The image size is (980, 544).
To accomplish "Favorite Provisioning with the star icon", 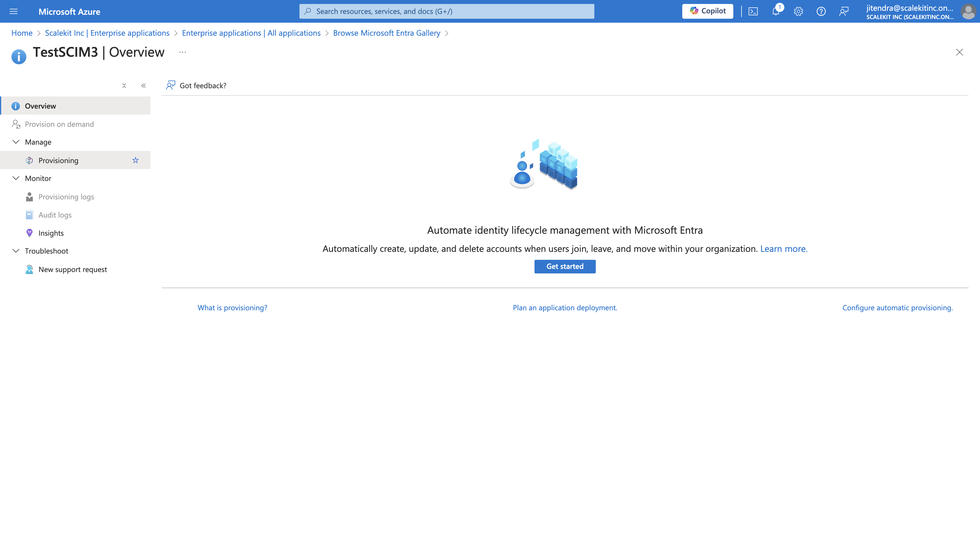I will pos(136,160).
